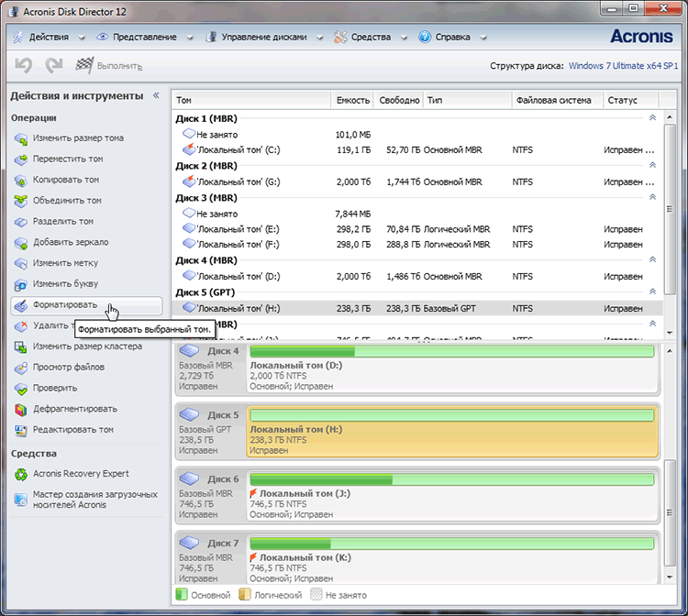Click the Defragment icon
688x616 pixels.
point(20,409)
